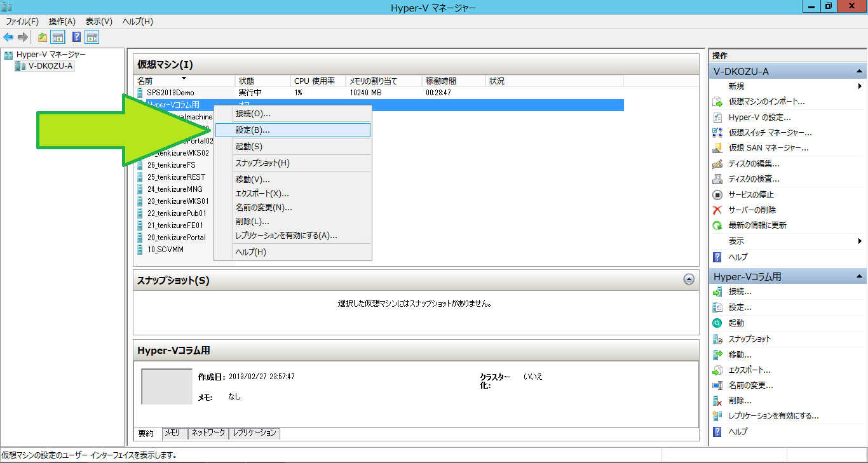Expand the 表示 submenu in actions
The width and height of the screenshot is (868, 463).
[x=860, y=241]
